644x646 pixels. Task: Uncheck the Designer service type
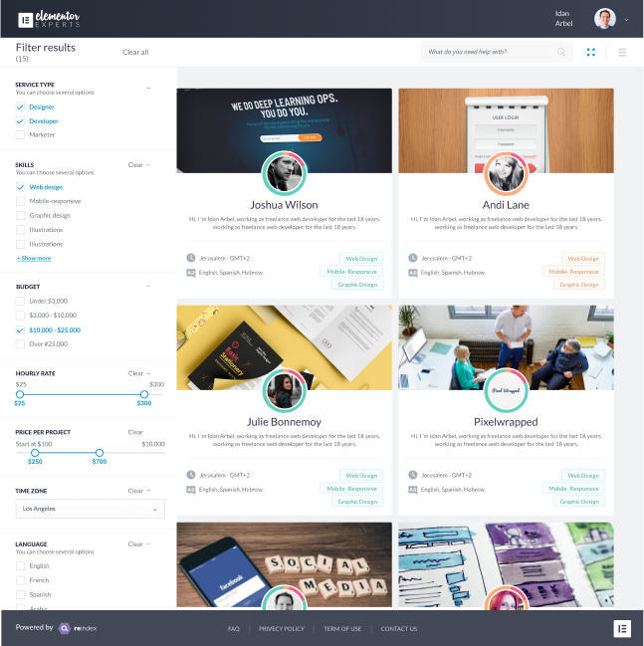click(x=20, y=108)
